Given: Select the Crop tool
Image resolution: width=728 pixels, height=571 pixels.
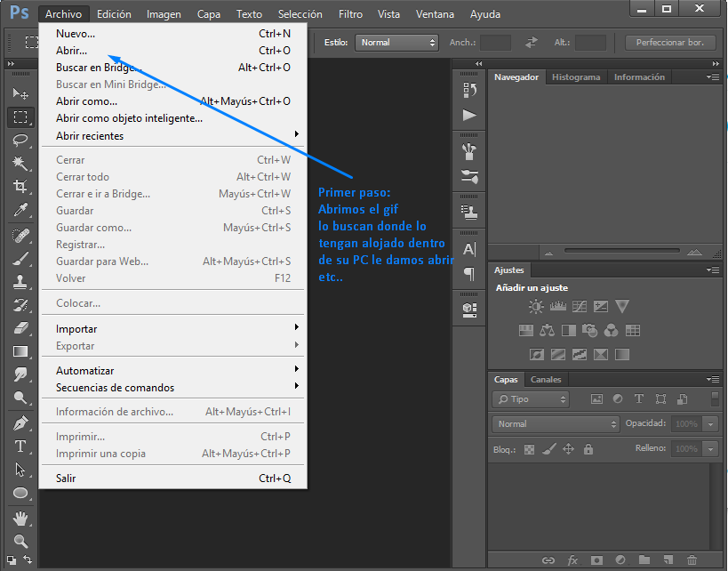Looking at the screenshot, I should point(20,186).
